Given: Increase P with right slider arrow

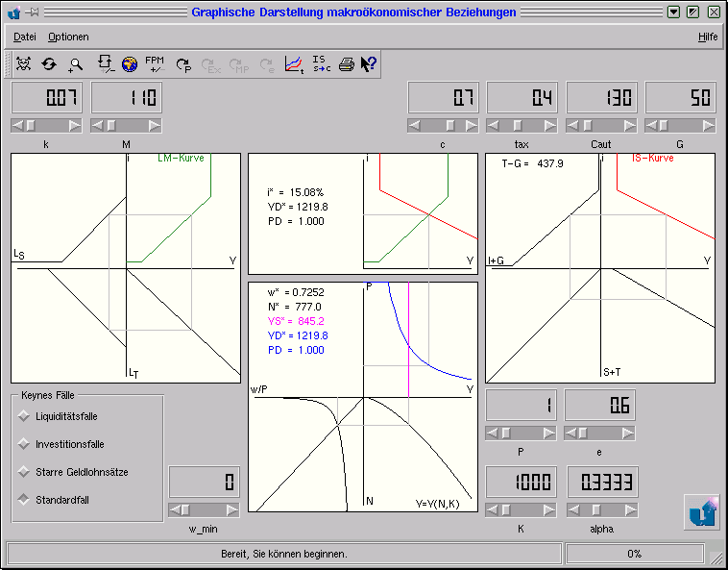Looking at the screenshot, I should (549, 434).
